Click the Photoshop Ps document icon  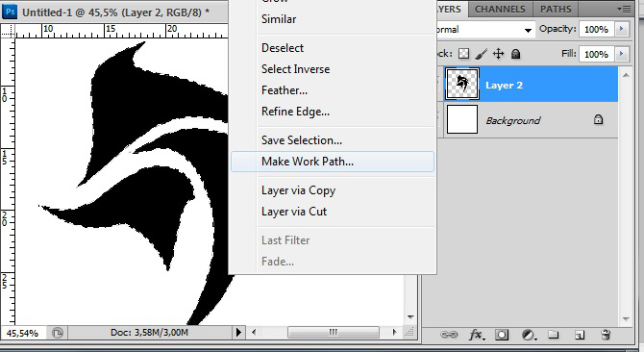point(10,12)
